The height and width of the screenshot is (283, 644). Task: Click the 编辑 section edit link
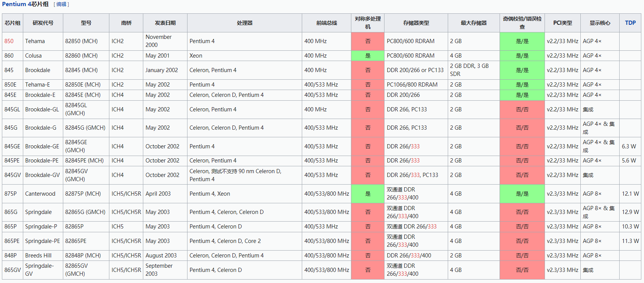click(61, 4)
